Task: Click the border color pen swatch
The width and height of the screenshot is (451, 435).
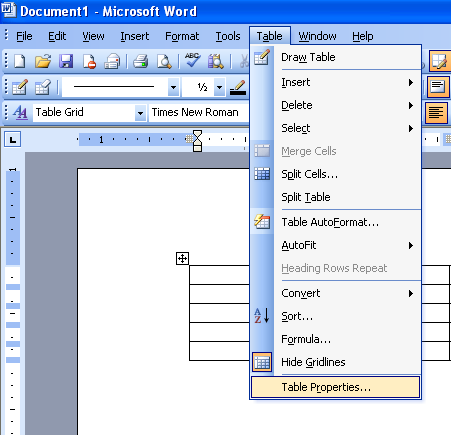Action: click(238, 88)
